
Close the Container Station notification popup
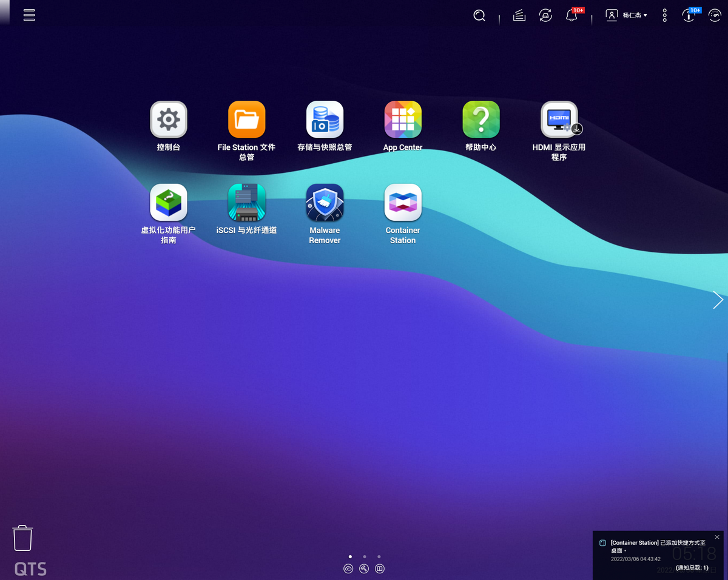pyautogui.click(x=717, y=538)
